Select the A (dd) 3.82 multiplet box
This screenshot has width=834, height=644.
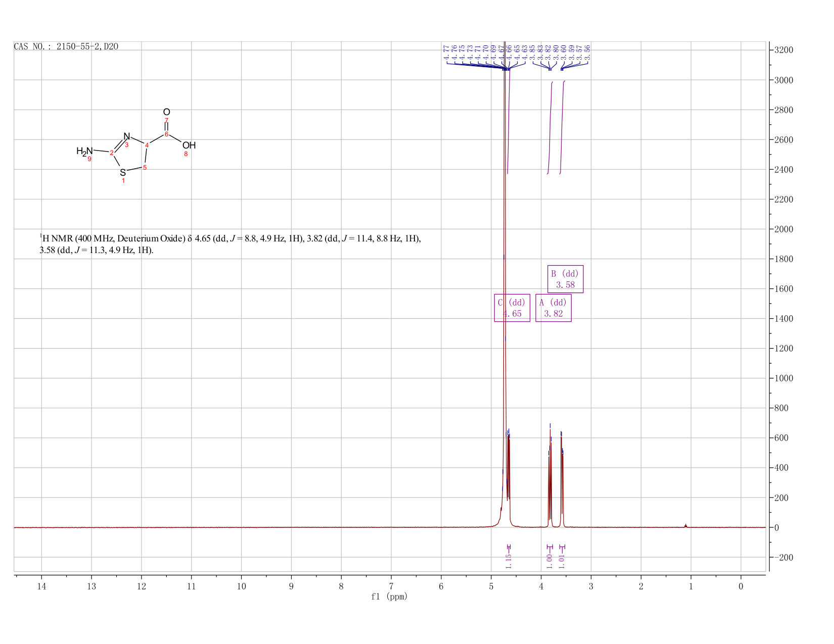553,308
